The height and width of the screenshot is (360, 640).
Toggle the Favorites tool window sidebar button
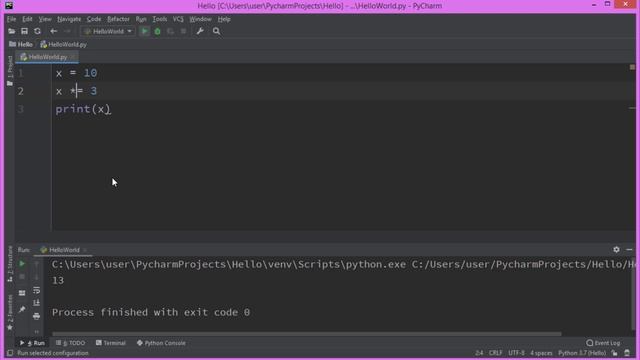[10, 312]
